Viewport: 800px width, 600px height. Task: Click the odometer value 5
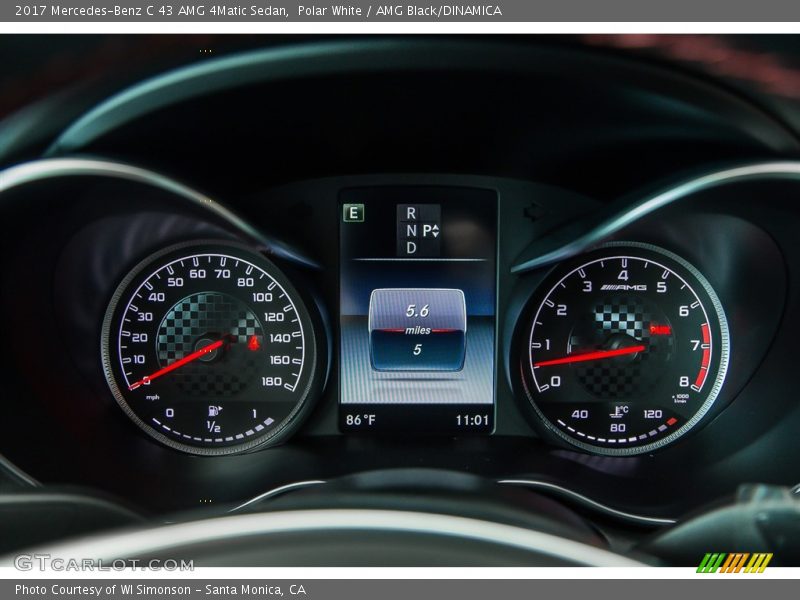(417, 349)
